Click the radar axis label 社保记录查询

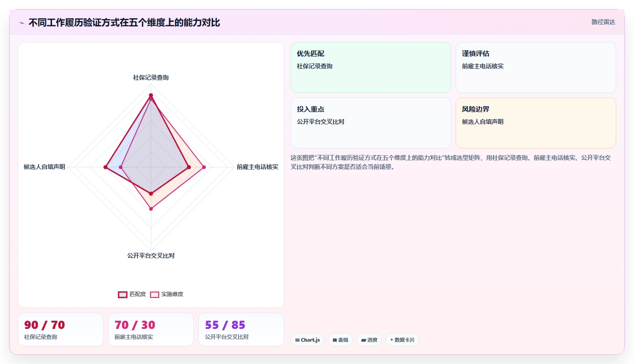coord(151,78)
